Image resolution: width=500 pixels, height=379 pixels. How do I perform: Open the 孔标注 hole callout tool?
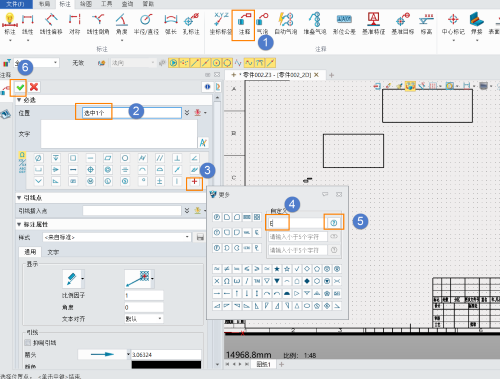(191, 24)
